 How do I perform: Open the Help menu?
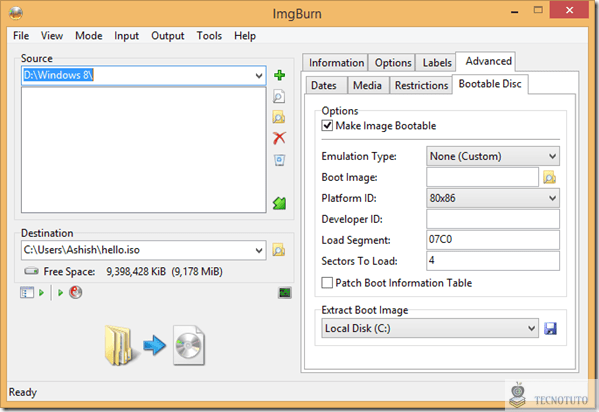click(245, 36)
